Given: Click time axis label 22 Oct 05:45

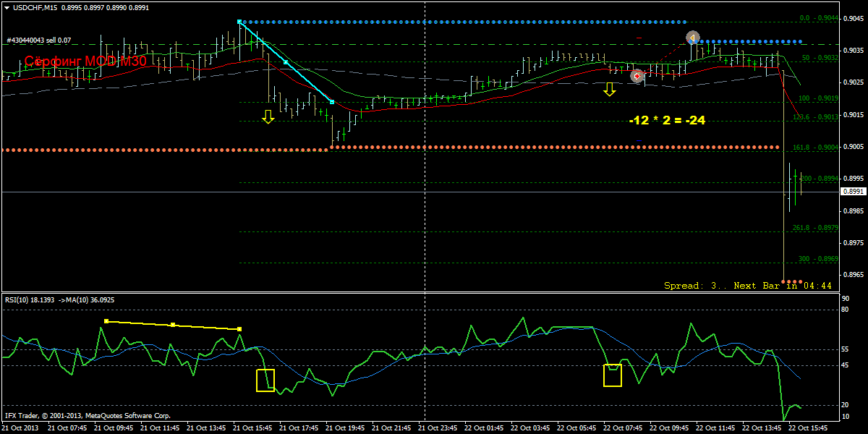Looking at the screenshot, I should point(578,428).
